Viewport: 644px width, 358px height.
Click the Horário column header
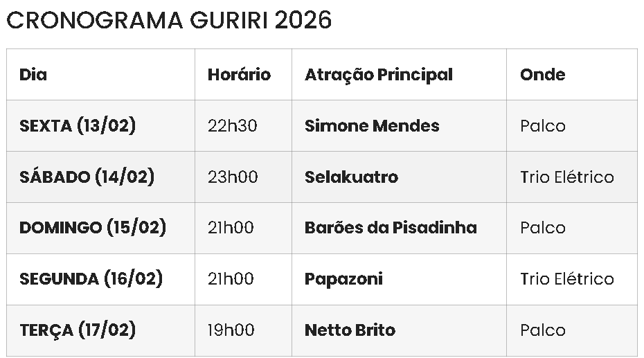(x=239, y=75)
